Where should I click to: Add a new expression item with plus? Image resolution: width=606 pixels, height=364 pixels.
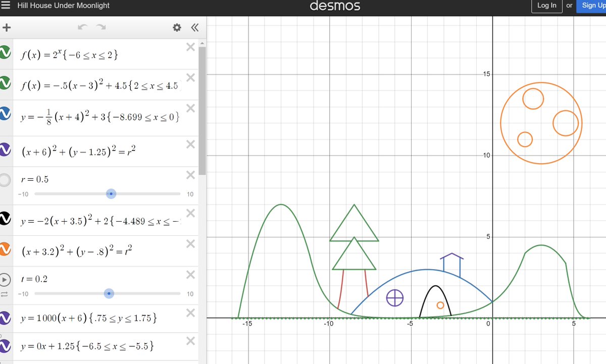coord(7,27)
